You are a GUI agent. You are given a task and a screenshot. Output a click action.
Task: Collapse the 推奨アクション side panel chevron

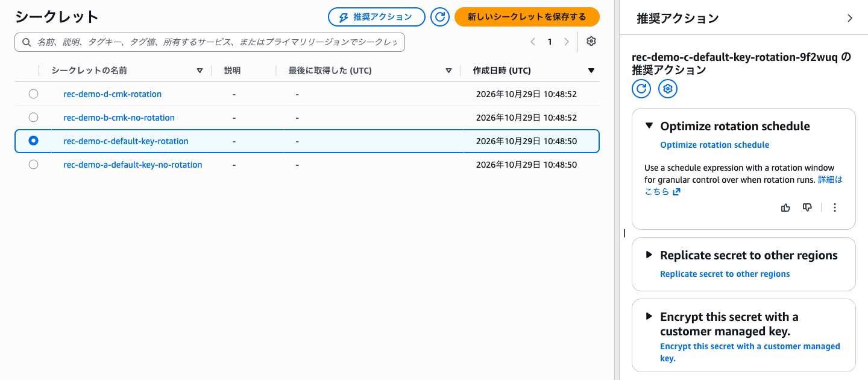pos(850,18)
